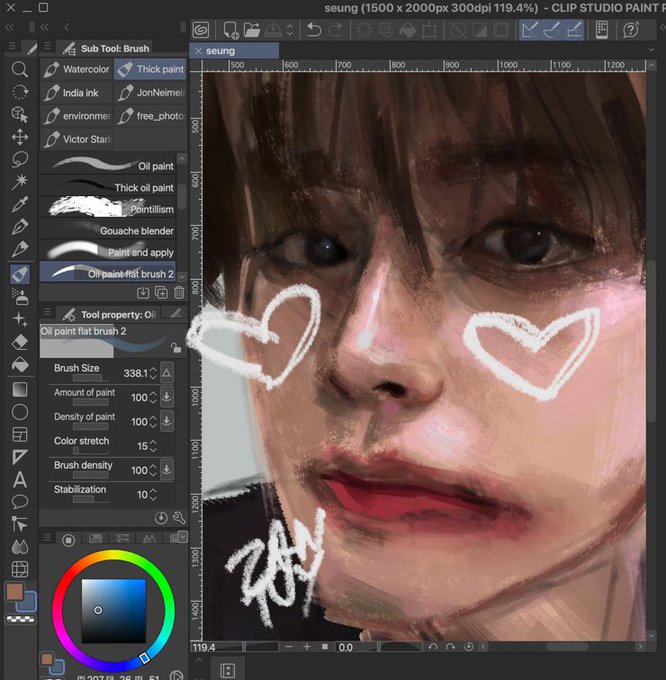Select the Decoration sparkle tool
Viewport: 666px width, 680px height.
pos(20,320)
